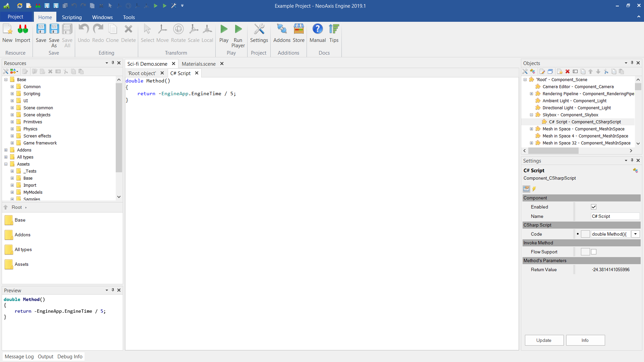
Task: Collapse the Skybox - Component_Skybox node
Action: pos(531,115)
